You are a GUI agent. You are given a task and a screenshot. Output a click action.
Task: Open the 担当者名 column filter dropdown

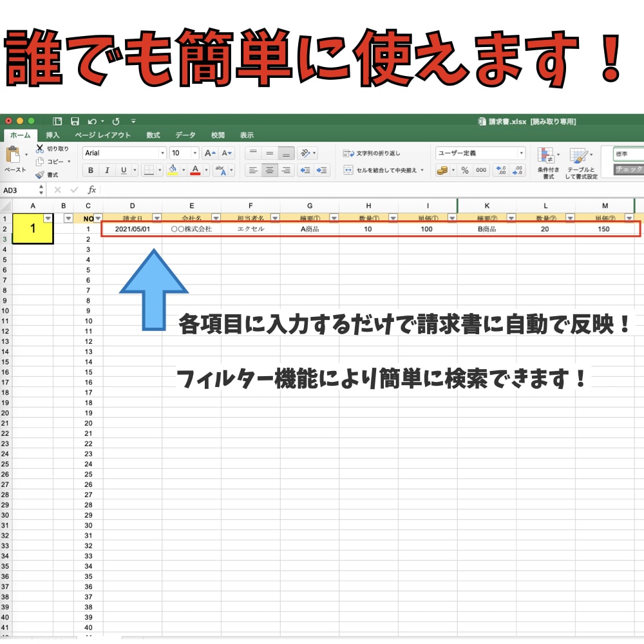click(275, 218)
